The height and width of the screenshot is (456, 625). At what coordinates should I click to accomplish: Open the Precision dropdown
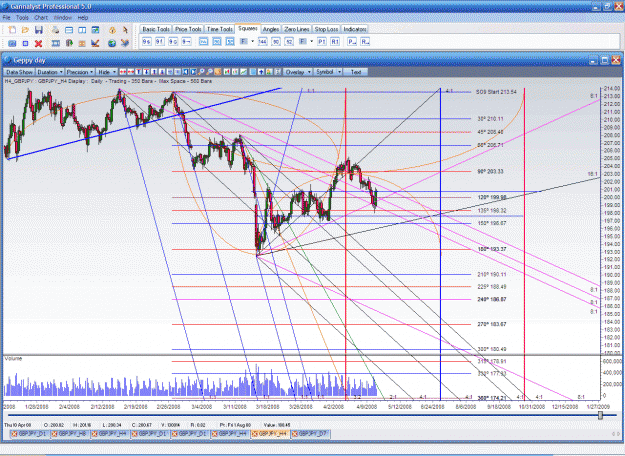[x=80, y=72]
